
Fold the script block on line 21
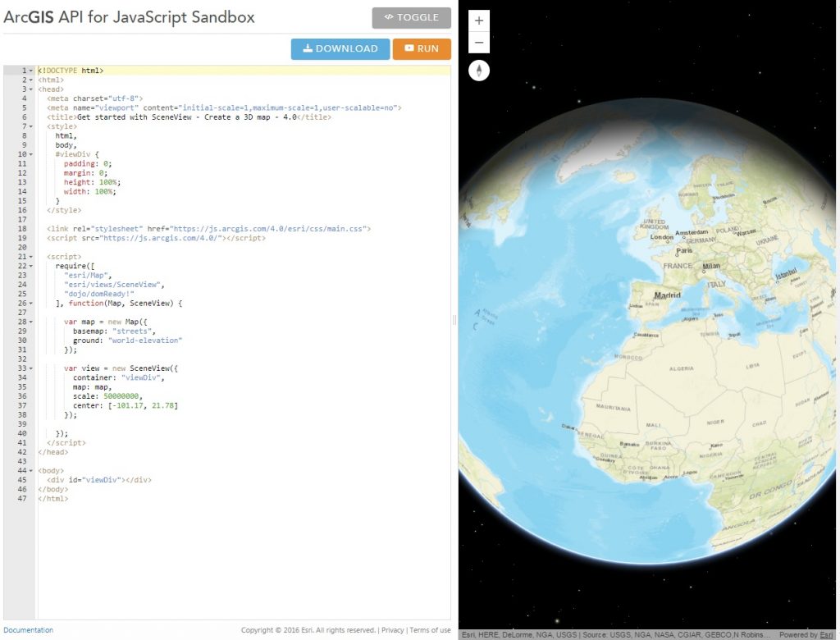pos(31,257)
